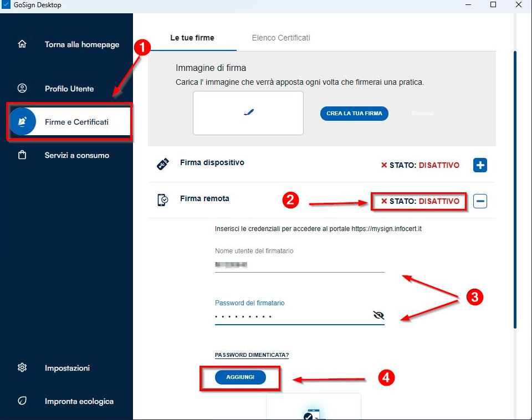Click the signature image preview box
Viewport: 532px width, 420px height.
248,113
